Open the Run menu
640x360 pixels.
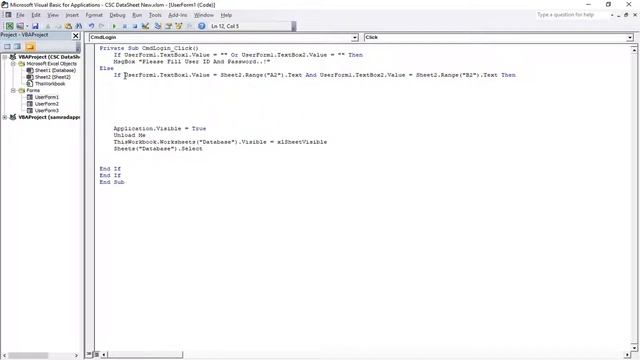pos(137,15)
